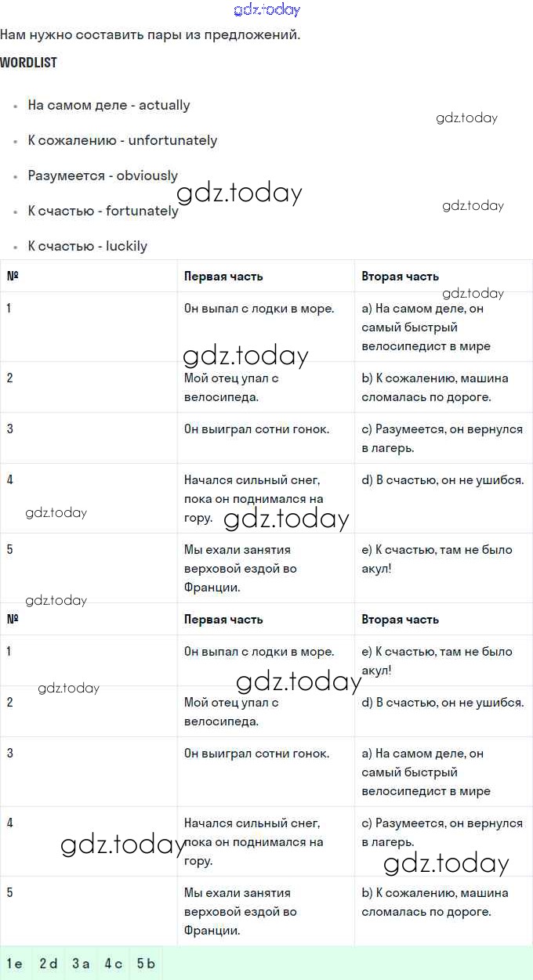Click the "5 b" answer chip

(147, 964)
